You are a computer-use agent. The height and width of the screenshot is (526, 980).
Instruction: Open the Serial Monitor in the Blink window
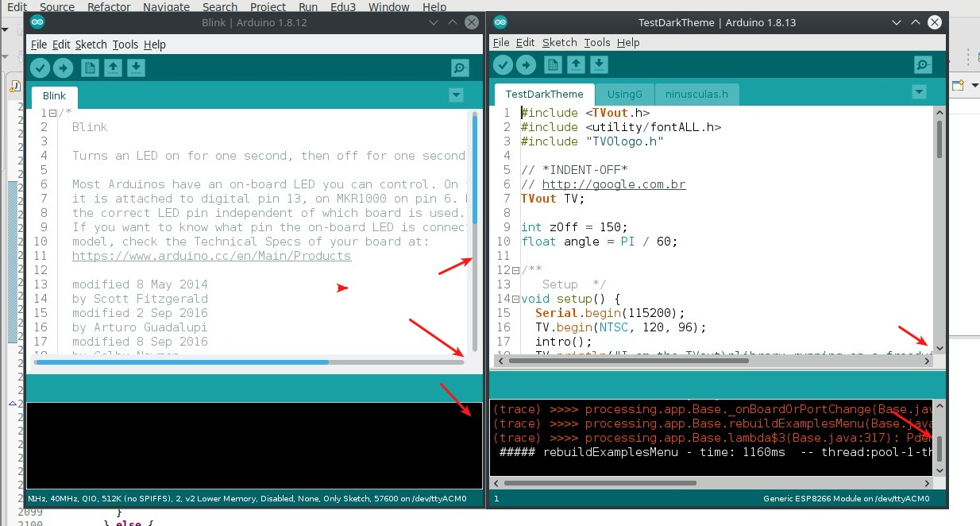[459, 68]
